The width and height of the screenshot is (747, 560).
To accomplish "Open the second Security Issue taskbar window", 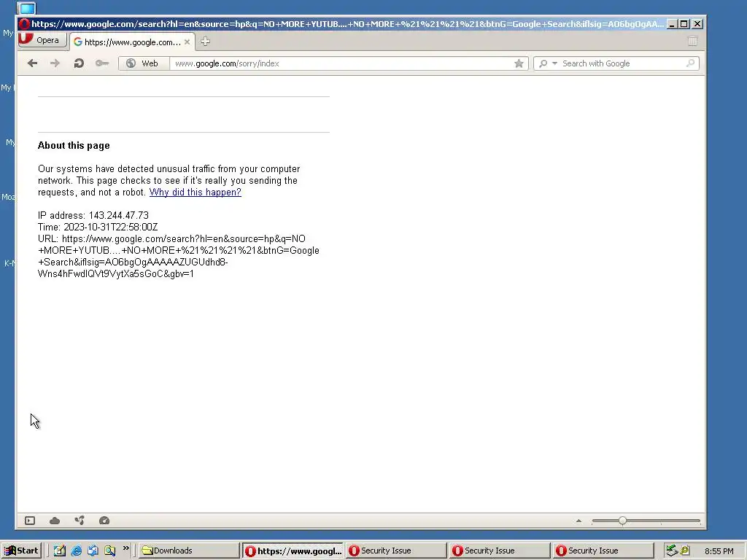I will click(500, 551).
